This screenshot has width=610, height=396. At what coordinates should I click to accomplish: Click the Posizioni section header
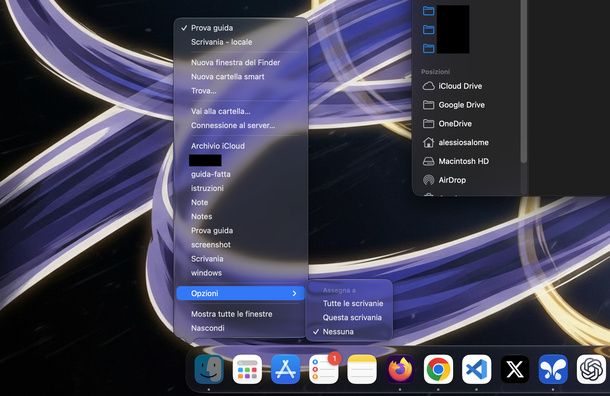(x=435, y=72)
